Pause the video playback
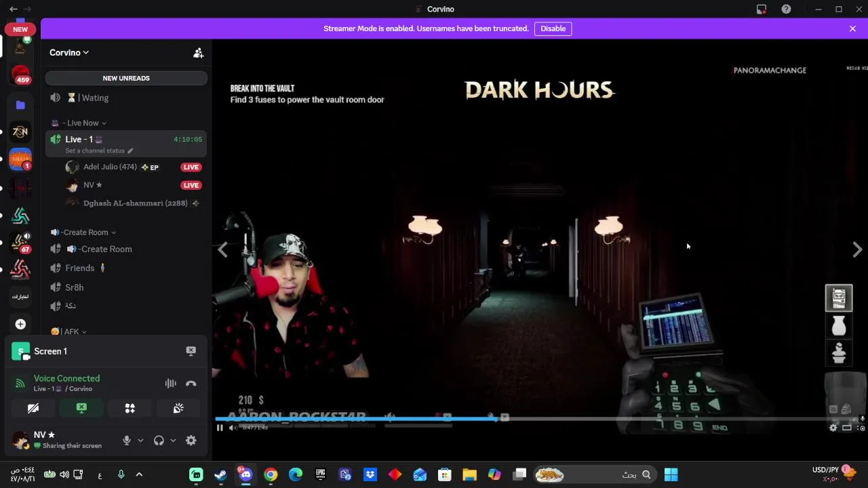 point(220,428)
